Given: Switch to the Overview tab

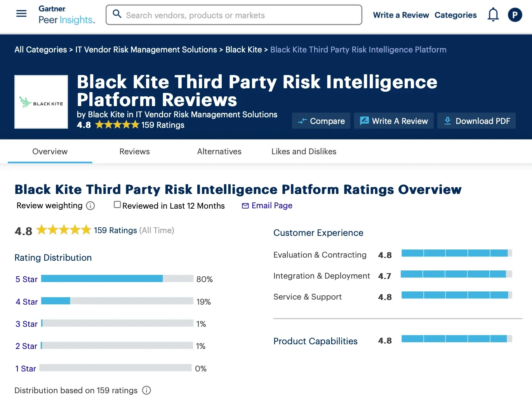Looking at the screenshot, I should (50, 152).
